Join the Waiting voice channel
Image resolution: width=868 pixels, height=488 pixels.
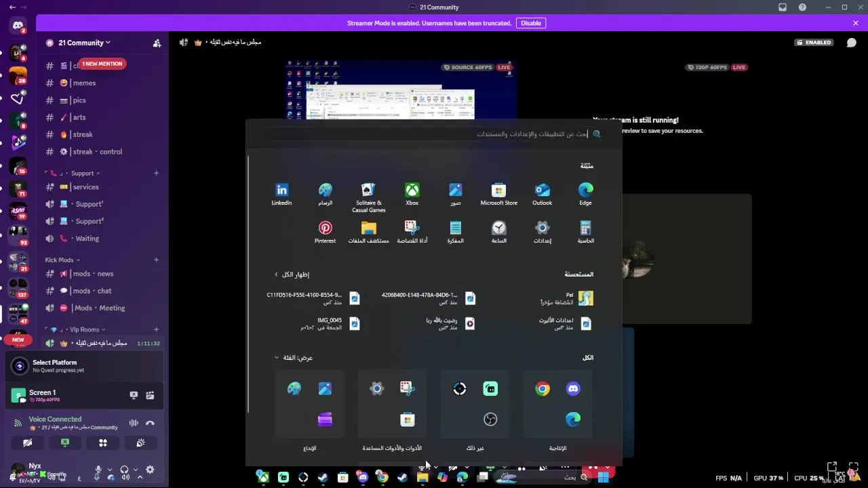pos(87,239)
